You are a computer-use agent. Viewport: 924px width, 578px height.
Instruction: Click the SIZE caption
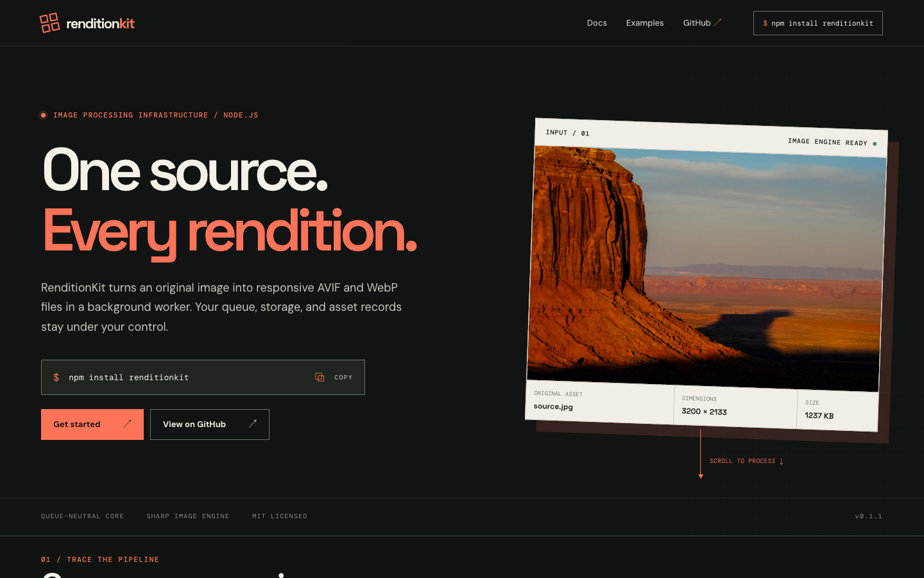812,403
